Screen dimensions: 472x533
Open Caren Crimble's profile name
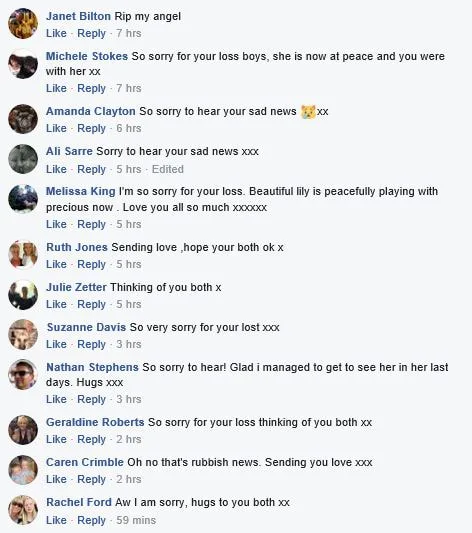(x=85, y=462)
